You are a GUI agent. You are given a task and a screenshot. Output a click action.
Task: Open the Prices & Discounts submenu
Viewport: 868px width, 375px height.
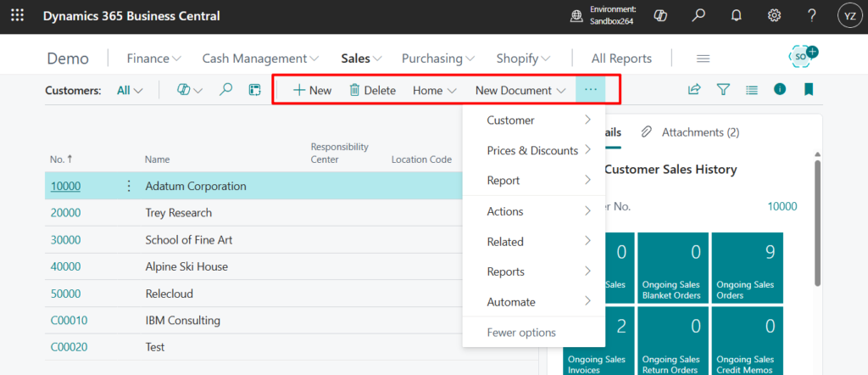533,150
